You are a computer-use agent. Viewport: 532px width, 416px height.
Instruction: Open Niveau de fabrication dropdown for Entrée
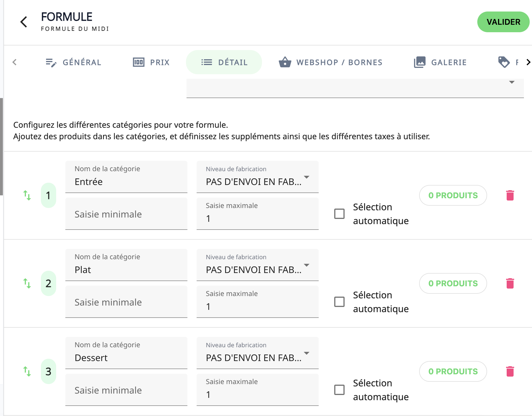257,177
